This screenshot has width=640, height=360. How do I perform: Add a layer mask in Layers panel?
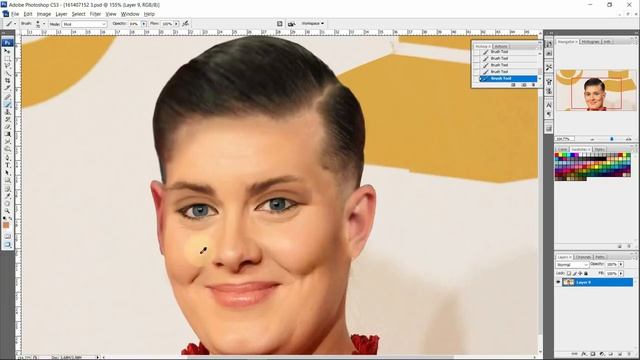click(x=593, y=353)
